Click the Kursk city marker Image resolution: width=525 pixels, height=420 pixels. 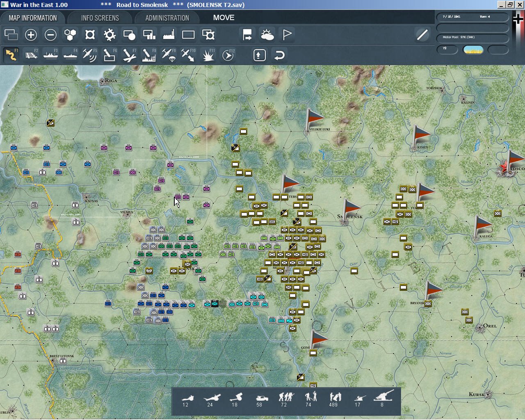point(488,395)
